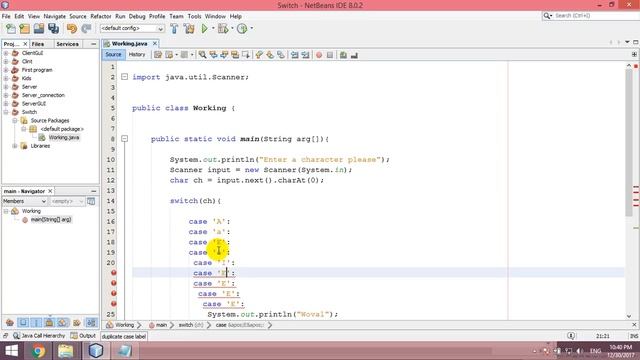Open the Output panel button
The width and height of the screenshot is (640, 360).
coord(83,336)
